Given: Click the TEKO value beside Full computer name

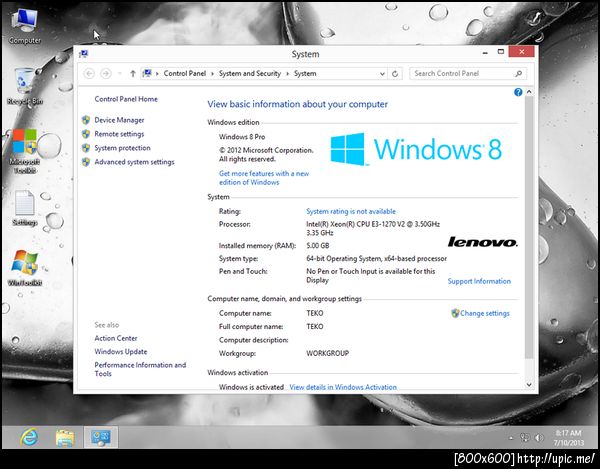Looking at the screenshot, I should (315, 327).
